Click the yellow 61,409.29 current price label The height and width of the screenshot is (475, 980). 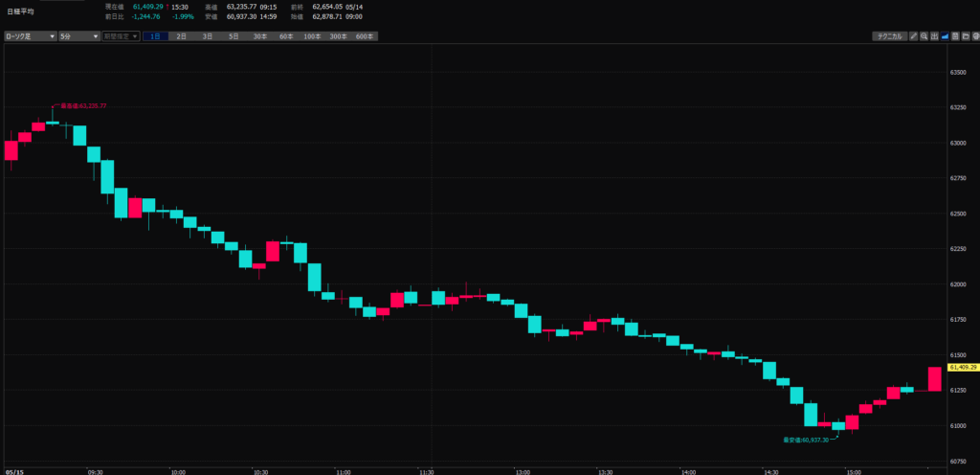pos(963,368)
